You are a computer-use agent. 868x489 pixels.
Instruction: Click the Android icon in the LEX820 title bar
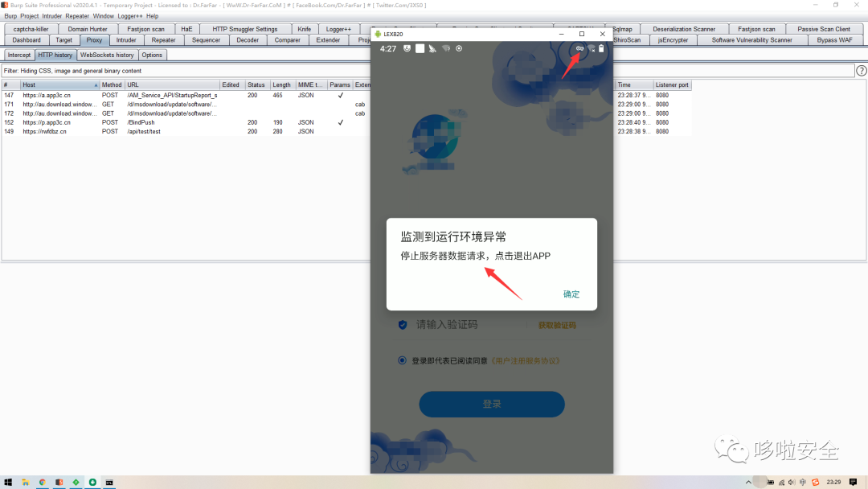[378, 35]
